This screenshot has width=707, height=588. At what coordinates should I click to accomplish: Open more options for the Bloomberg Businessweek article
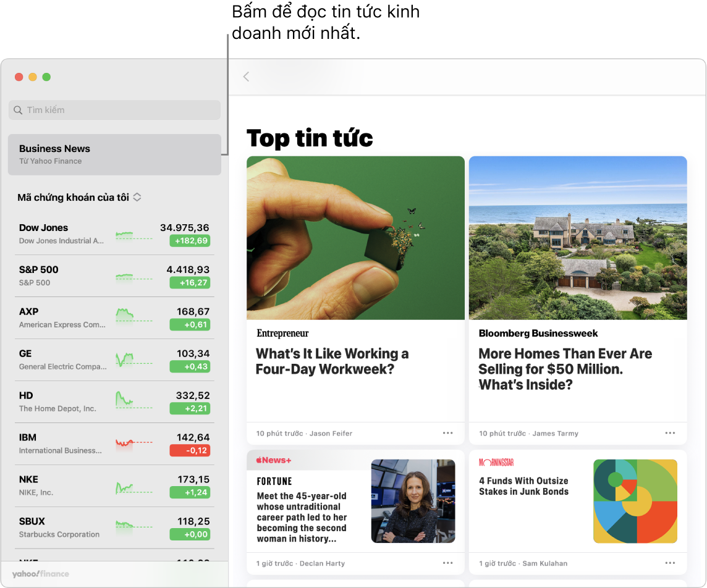pyautogui.click(x=671, y=433)
